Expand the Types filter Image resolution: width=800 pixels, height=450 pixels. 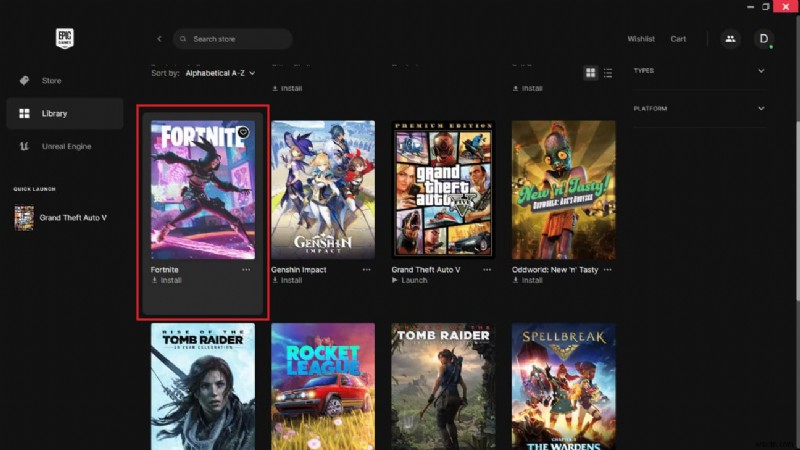699,71
